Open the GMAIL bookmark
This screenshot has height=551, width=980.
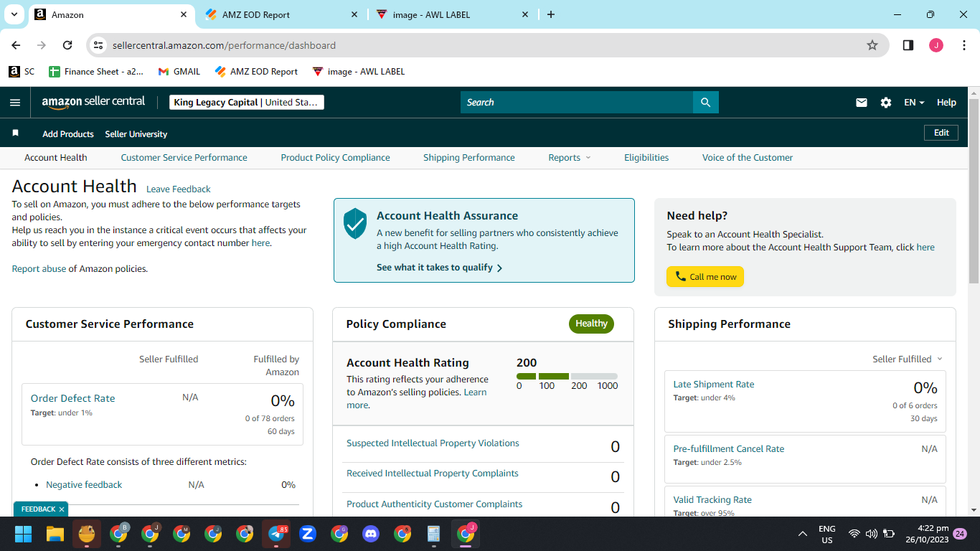point(179,72)
